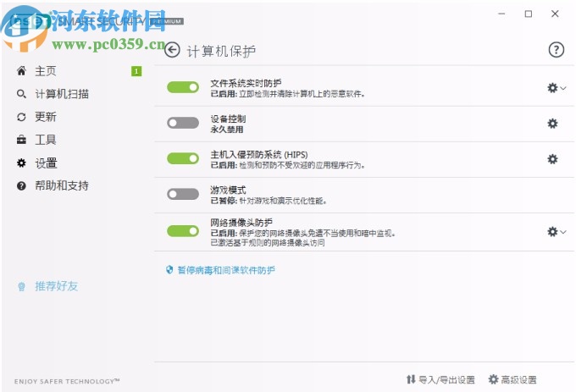Click the shield icon beside 暂停病毒和间谍软件防护

point(169,270)
